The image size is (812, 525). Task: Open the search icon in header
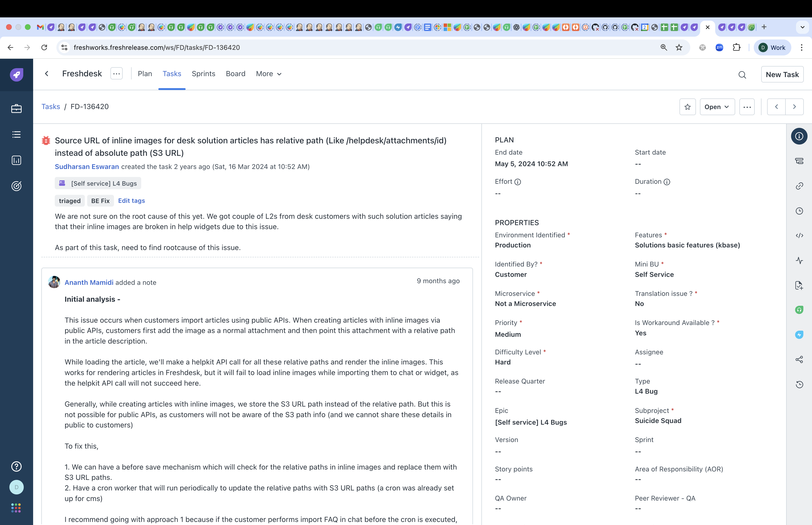742,75
